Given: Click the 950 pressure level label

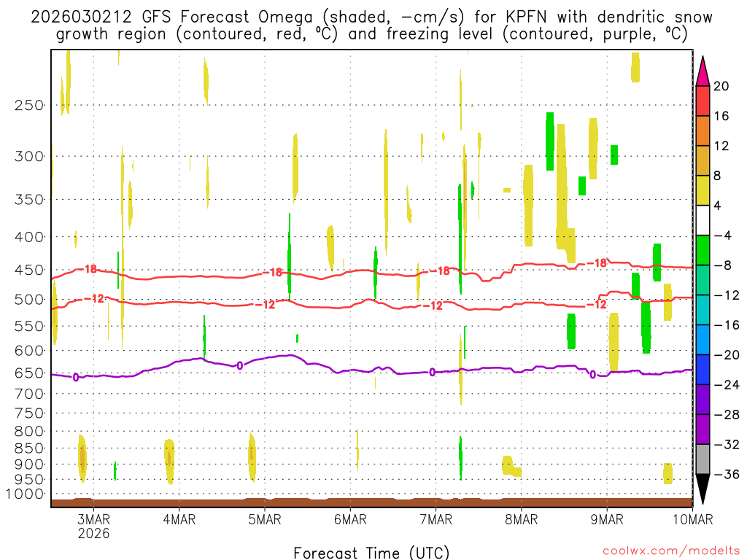Looking at the screenshot, I should coord(29,480).
